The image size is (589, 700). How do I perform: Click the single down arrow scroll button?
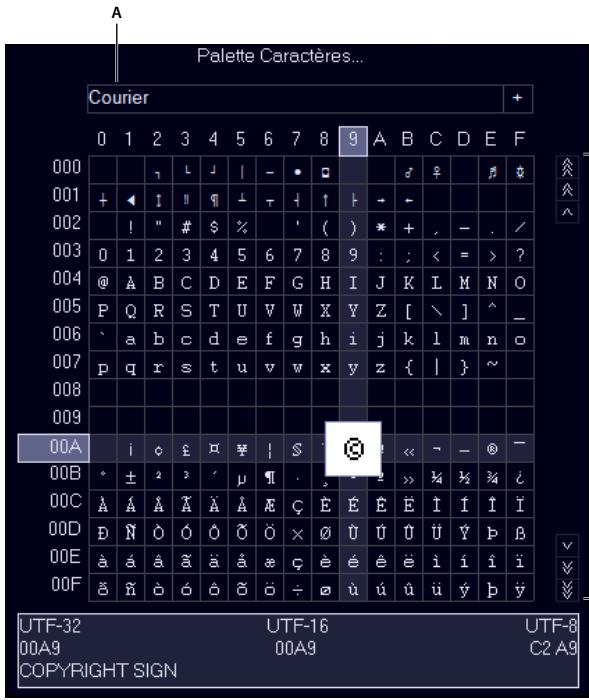(567, 545)
